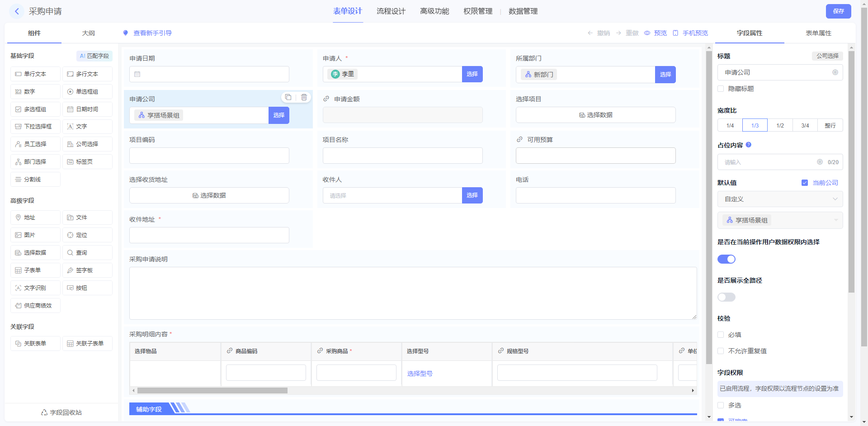Click the copy icon on 申请公司 field
Viewport: 868px width, 426px height.
coord(288,97)
